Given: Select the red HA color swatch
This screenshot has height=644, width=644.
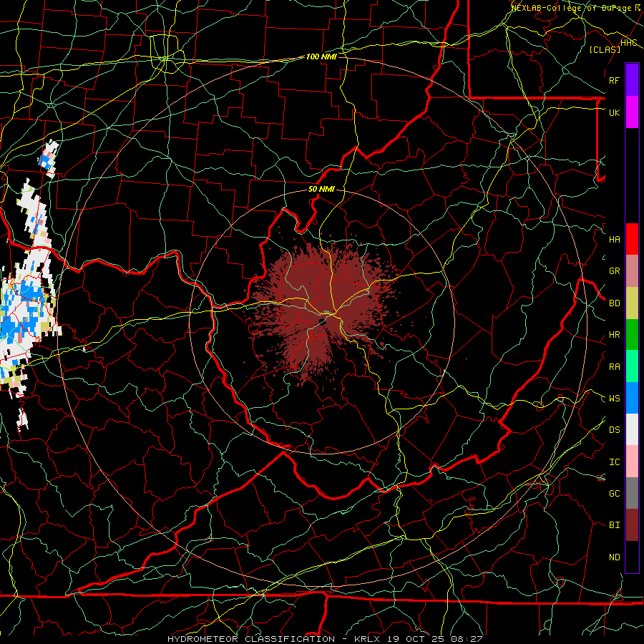Looking at the screenshot, I should tap(632, 239).
